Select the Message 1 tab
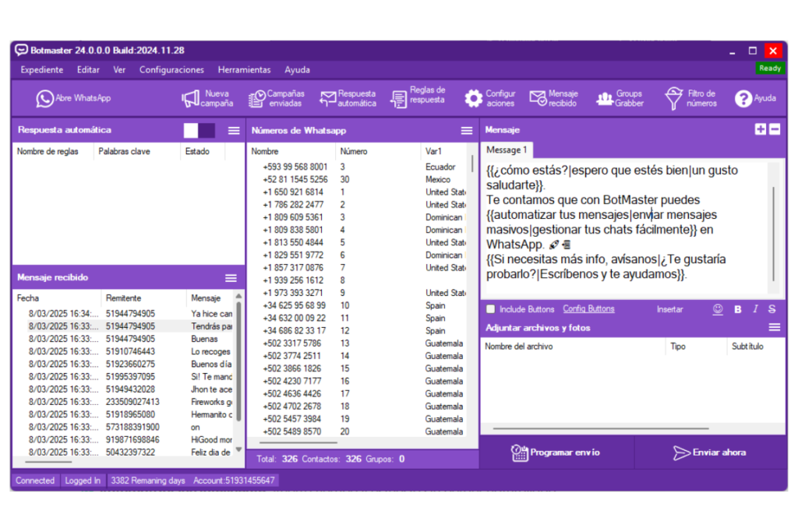Screen dimensions: 798x532 507,150
